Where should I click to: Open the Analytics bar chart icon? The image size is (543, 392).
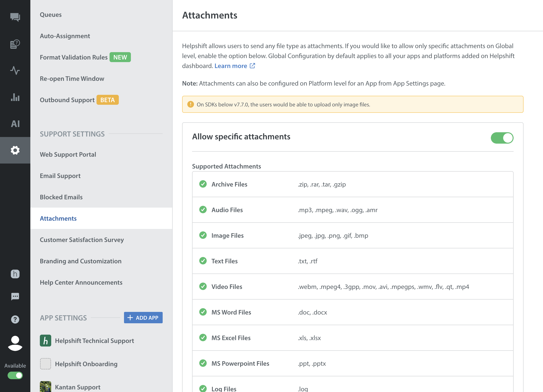pyautogui.click(x=15, y=97)
